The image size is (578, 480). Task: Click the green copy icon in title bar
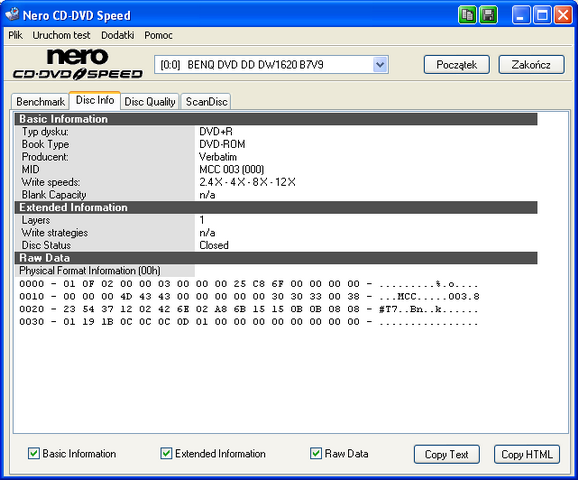tap(467, 15)
